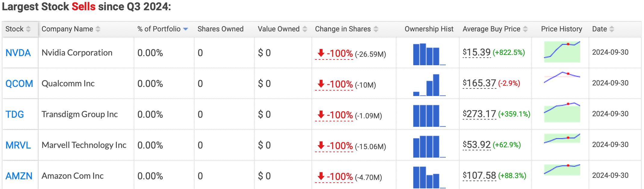This screenshot has height=189, width=644.
Task: Click Marvell $53.92 average buy price
Action: click(477, 145)
